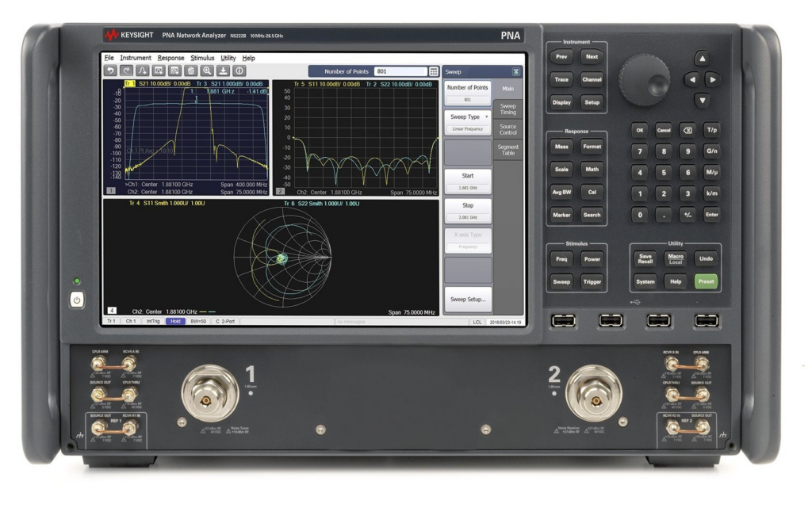Open the X-axis Type selector
812x508 pixels.
click(467, 236)
